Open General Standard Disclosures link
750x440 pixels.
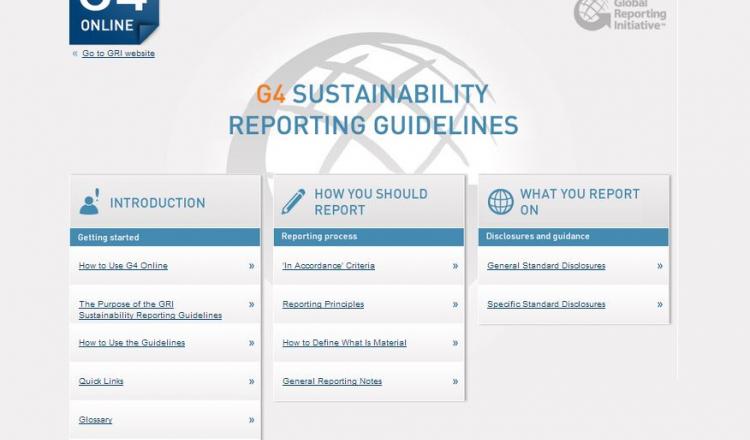coord(546,266)
